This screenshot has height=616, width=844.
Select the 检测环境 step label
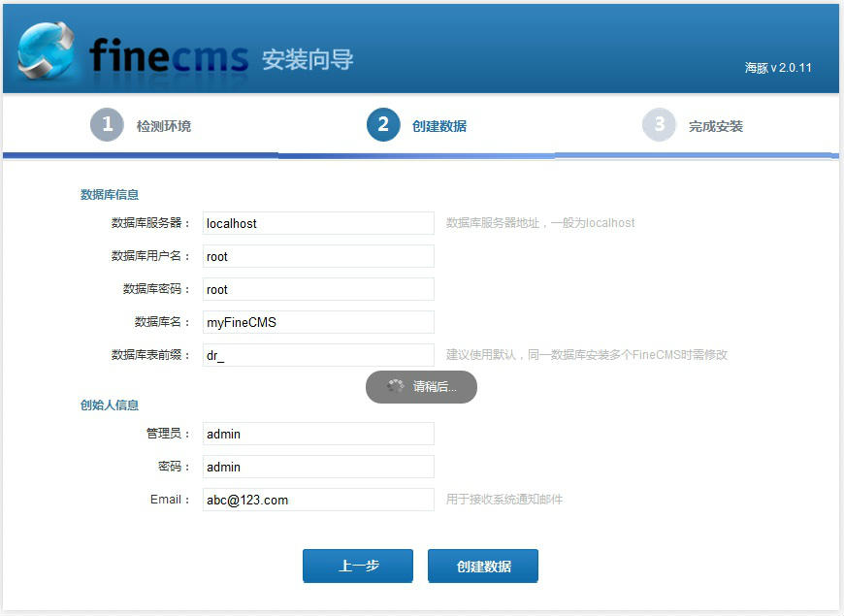click(x=164, y=126)
